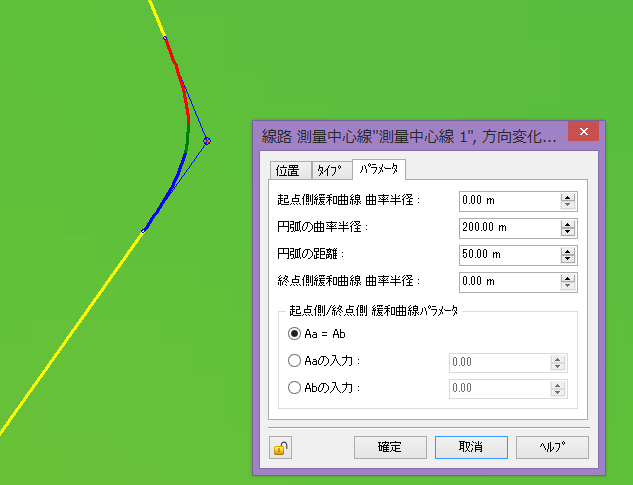Viewport: 633px width, 485px height.
Task: Select the intersection point marker on the map
Action: (x=207, y=141)
